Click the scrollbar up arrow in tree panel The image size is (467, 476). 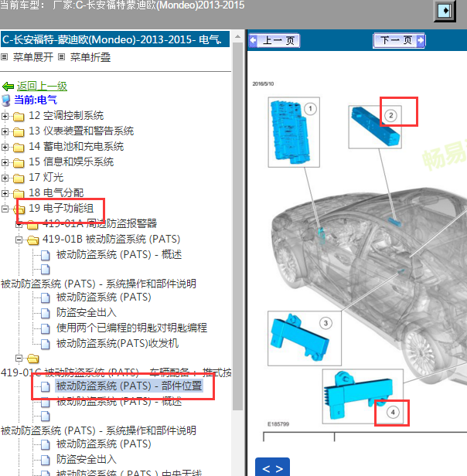point(238,37)
